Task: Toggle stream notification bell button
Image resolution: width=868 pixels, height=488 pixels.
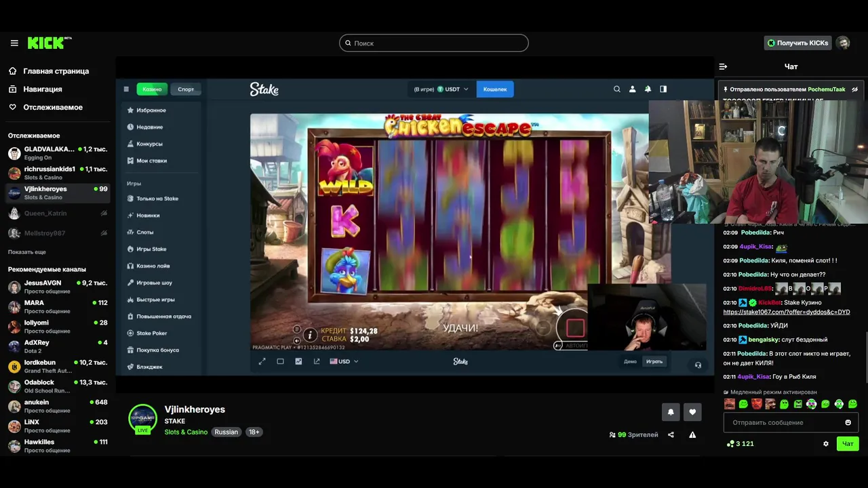Action: click(671, 411)
